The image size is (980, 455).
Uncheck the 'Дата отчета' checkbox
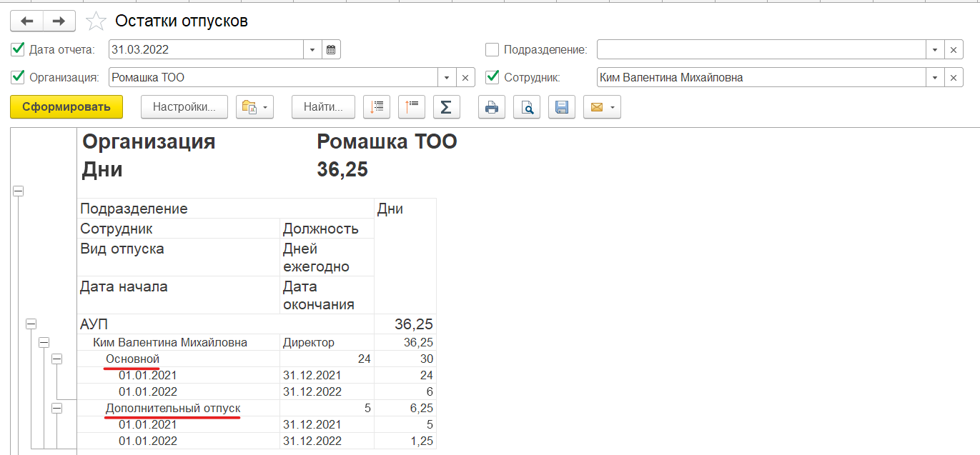pos(18,50)
